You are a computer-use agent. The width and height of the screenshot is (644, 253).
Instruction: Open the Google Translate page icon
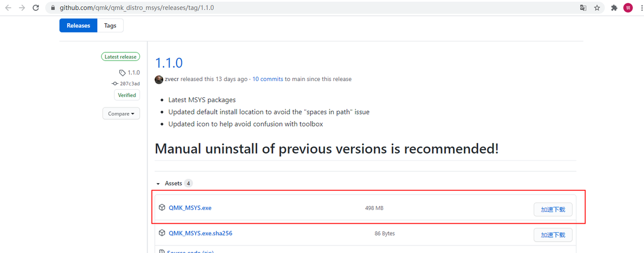(x=583, y=8)
